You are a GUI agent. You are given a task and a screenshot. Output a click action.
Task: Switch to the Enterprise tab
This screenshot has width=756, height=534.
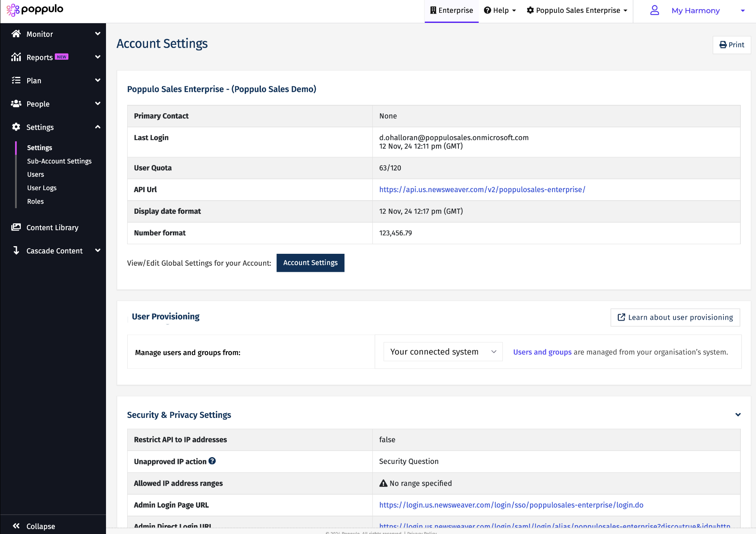click(451, 10)
